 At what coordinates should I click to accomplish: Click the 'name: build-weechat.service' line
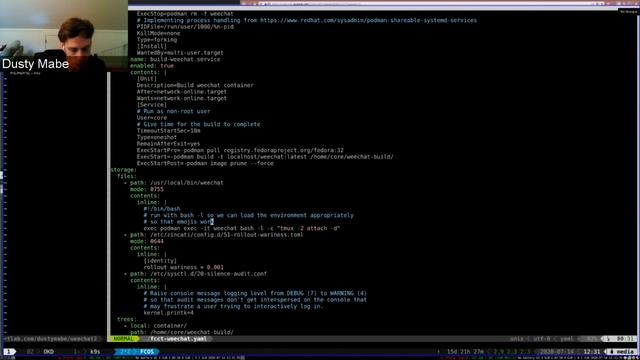coord(175,59)
